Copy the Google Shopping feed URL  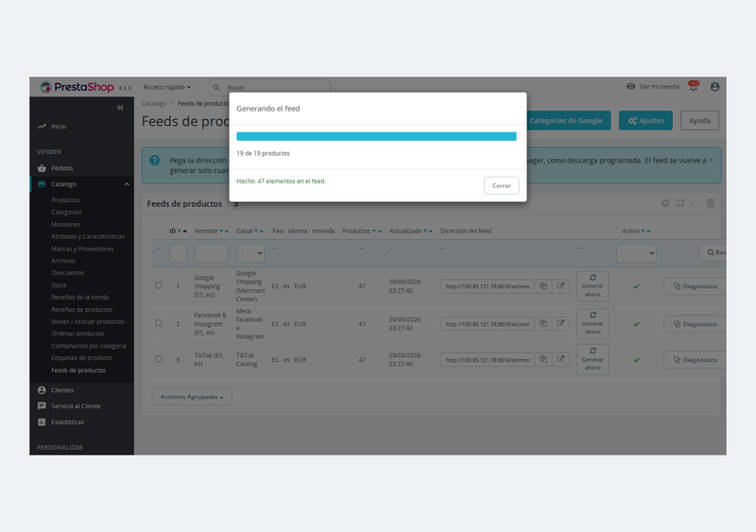pos(543,286)
